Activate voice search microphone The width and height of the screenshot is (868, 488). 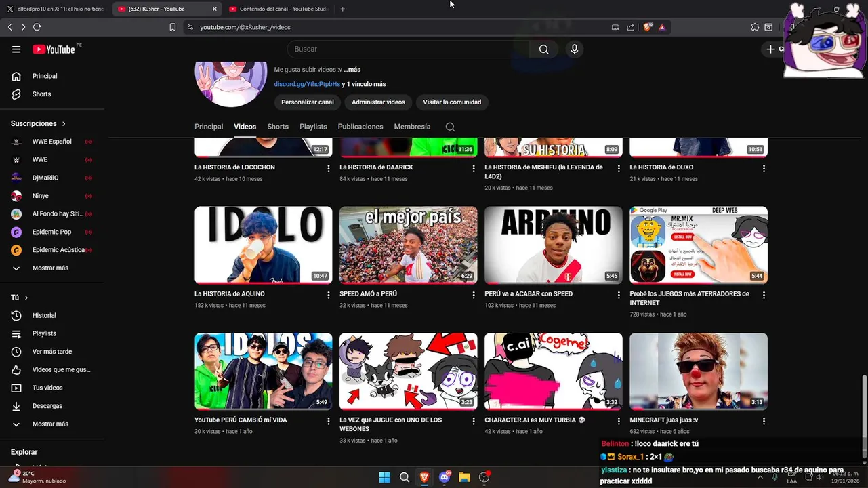[x=574, y=49]
